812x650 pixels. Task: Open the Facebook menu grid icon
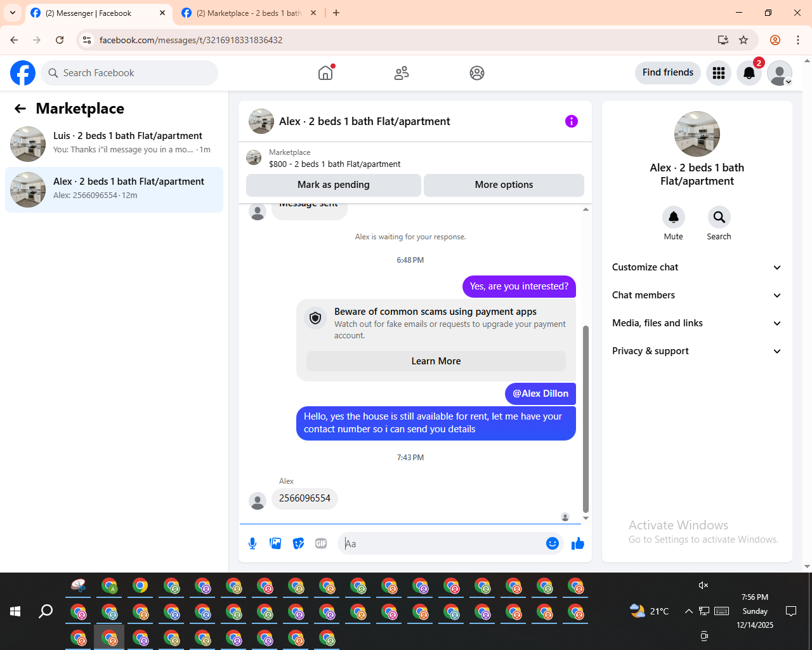click(719, 73)
